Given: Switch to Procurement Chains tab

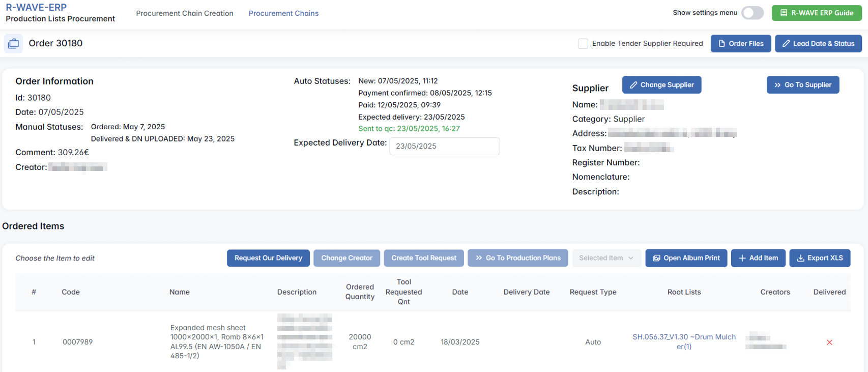Looking at the screenshot, I should tap(283, 13).
